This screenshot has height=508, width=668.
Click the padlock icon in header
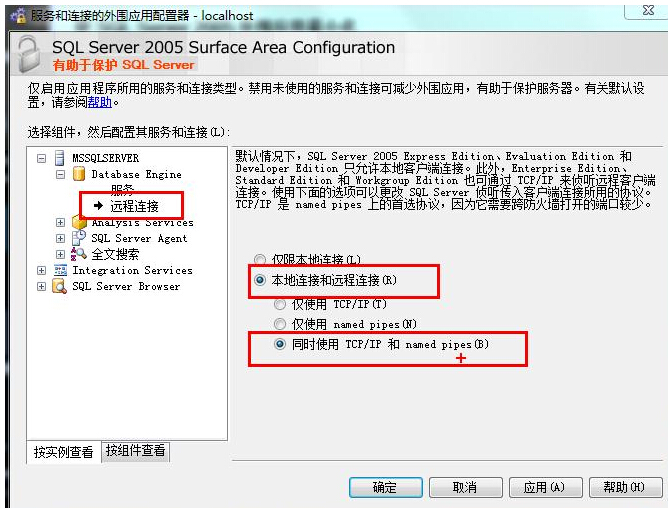pyautogui.click(x=29, y=54)
